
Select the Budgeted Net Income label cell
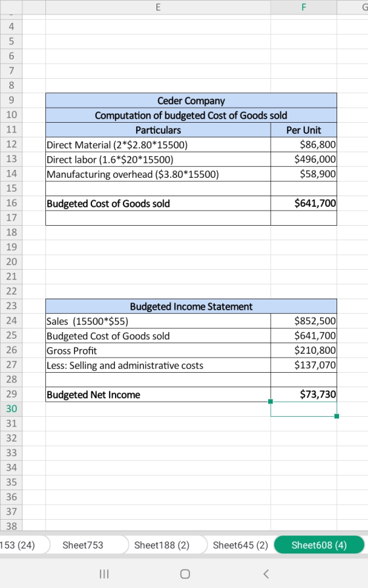[x=158, y=394]
